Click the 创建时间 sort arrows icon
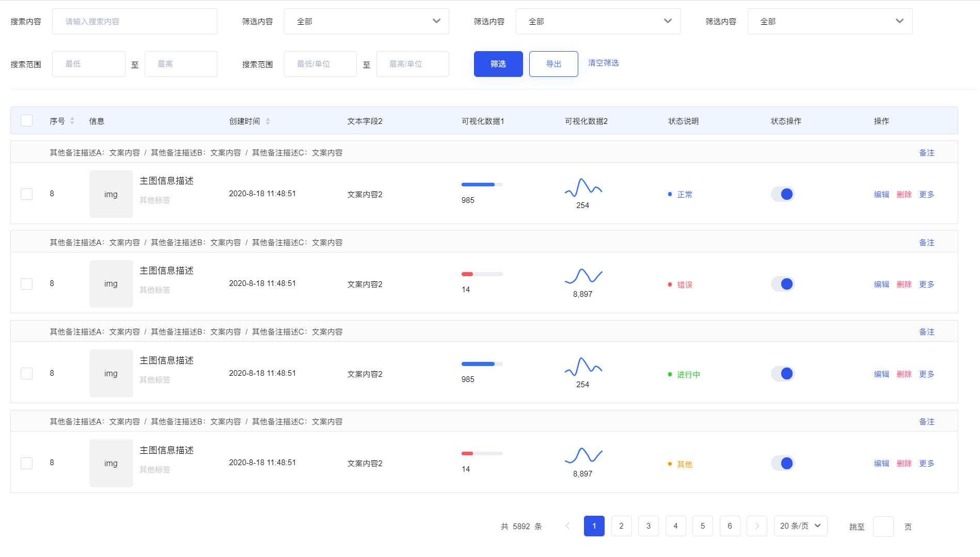This screenshot has width=980, height=557. [x=268, y=121]
